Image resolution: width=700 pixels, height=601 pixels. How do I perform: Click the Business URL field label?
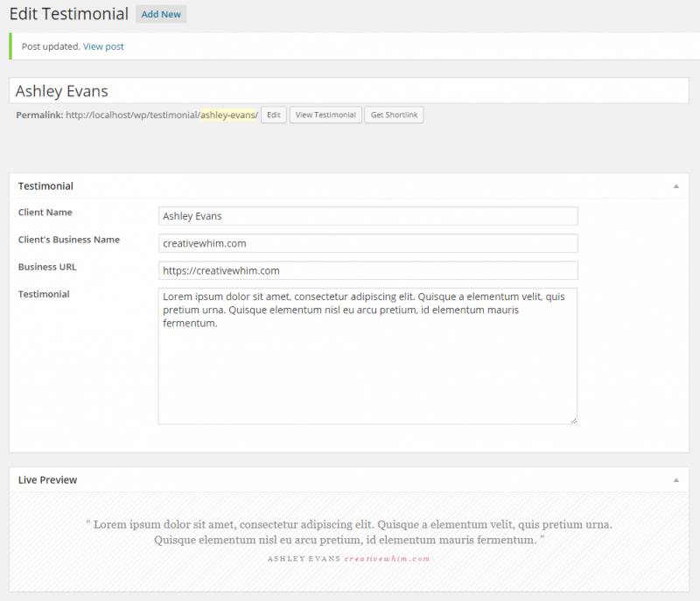[47, 267]
